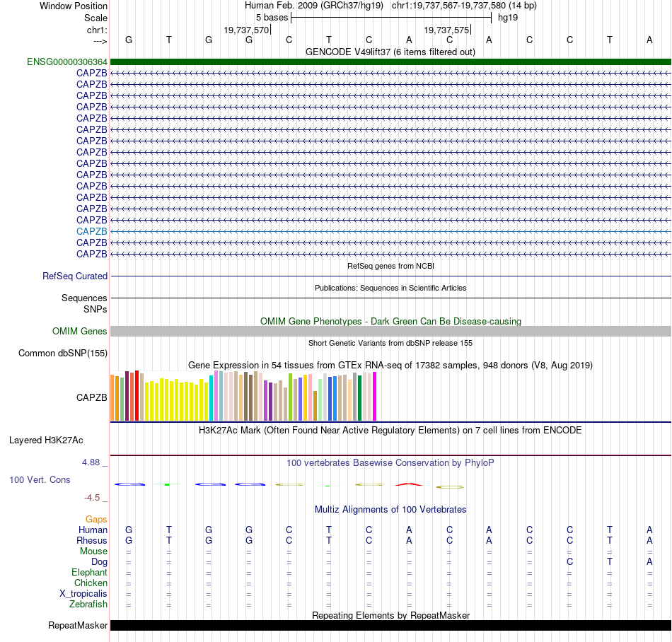This screenshot has width=672, height=642.
Task: Click the Scale label
Action: 95,18
